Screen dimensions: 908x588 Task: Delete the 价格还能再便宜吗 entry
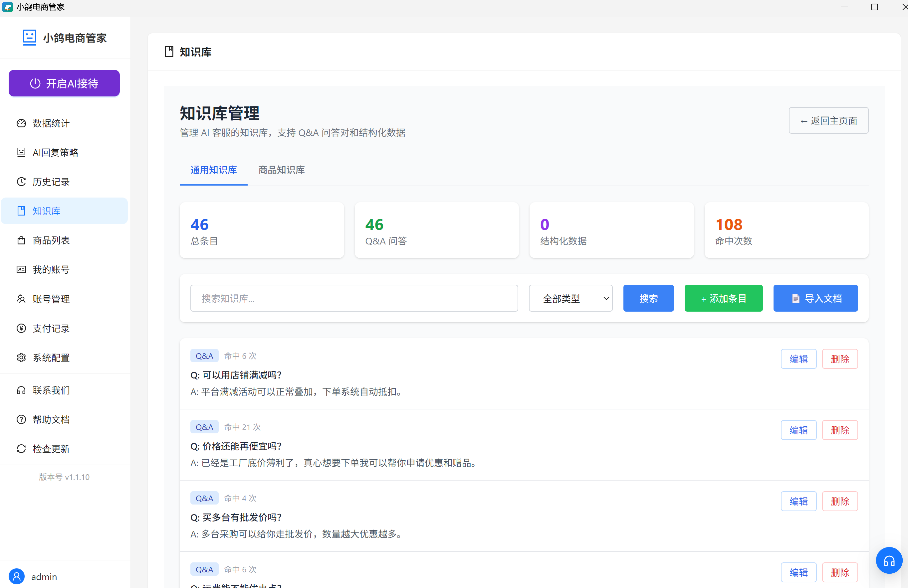840,430
